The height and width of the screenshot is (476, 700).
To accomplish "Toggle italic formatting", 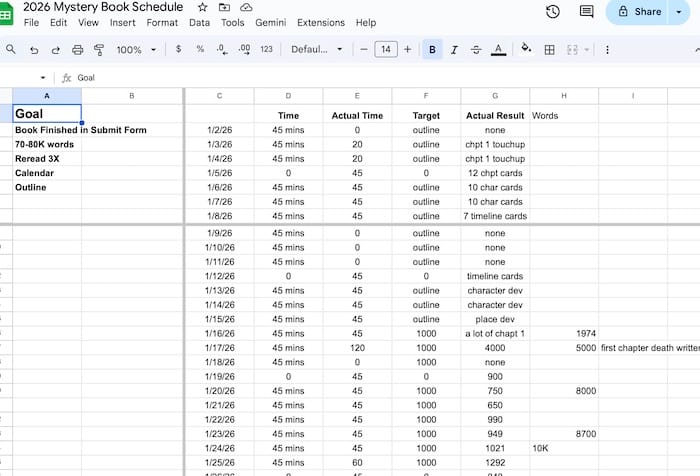I will [454, 50].
